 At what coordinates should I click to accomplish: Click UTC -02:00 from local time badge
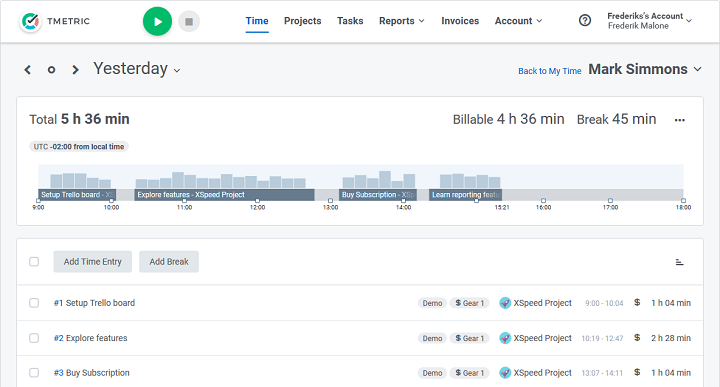point(79,146)
